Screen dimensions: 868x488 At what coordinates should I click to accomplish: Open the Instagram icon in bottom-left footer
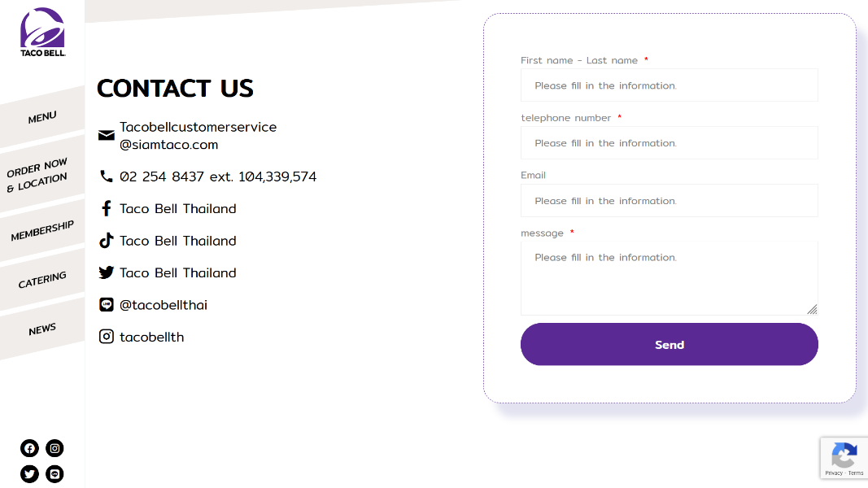(x=55, y=448)
